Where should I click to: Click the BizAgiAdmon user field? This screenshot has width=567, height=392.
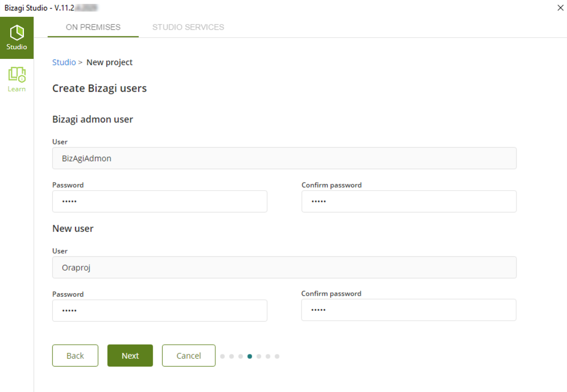coord(284,158)
